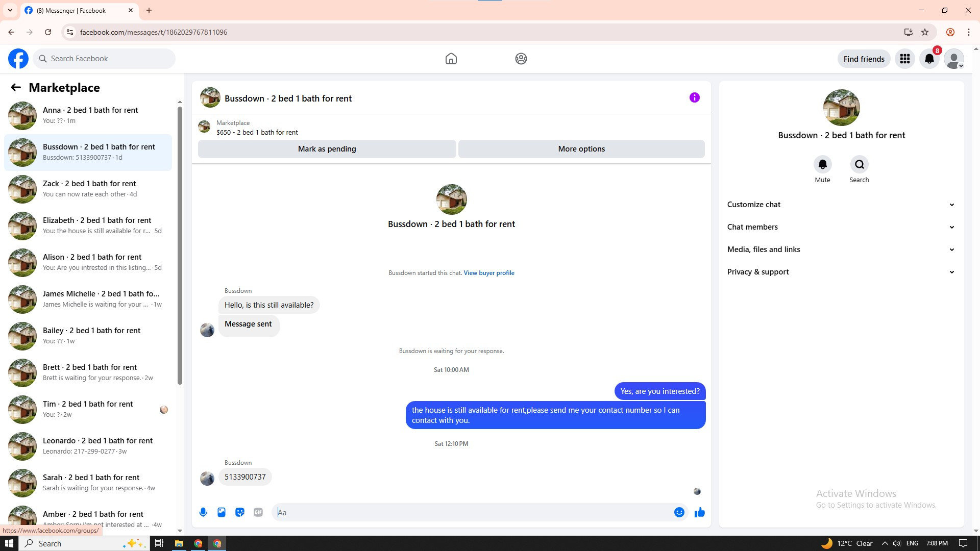
Task: Open emoji picker in message box
Action: pyautogui.click(x=679, y=512)
